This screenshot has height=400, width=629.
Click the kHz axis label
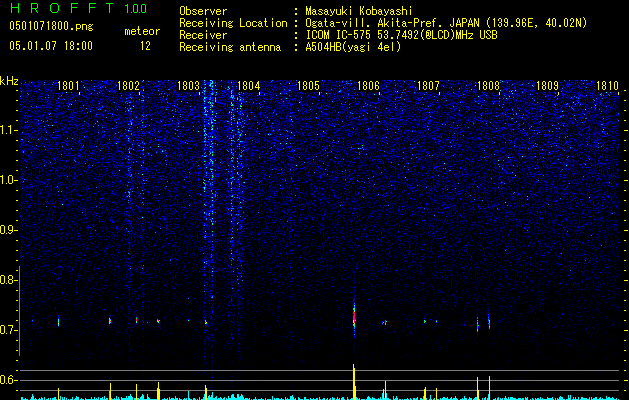(9, 81)
